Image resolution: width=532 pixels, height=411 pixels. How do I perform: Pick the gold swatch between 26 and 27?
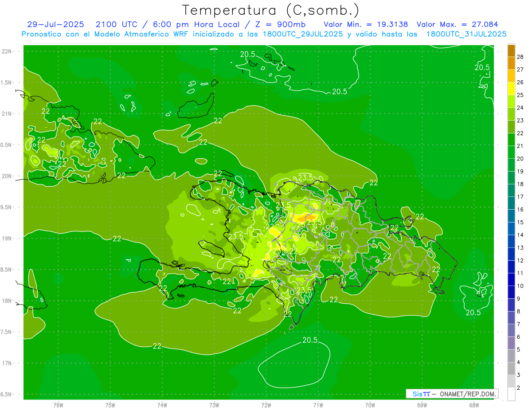click(x=511, y=76)
